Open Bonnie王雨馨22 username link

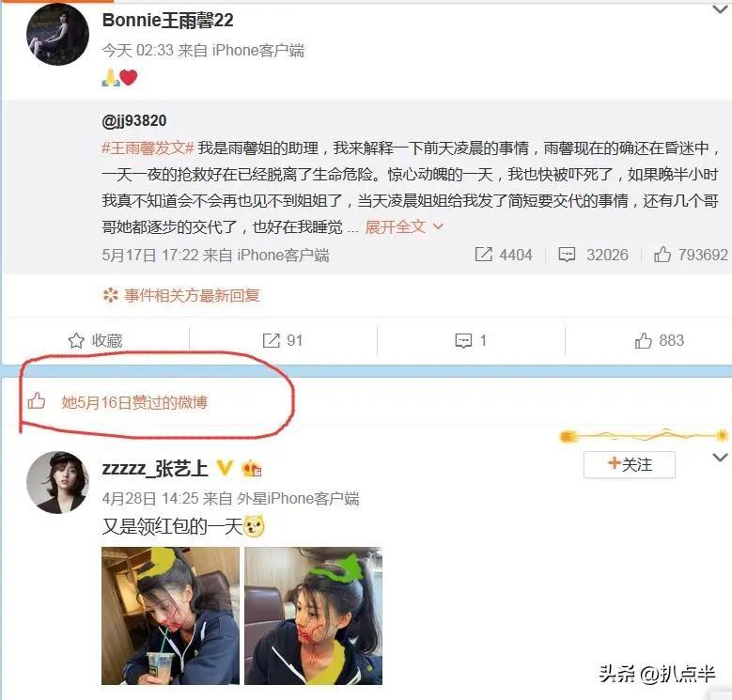coord(167,21)
